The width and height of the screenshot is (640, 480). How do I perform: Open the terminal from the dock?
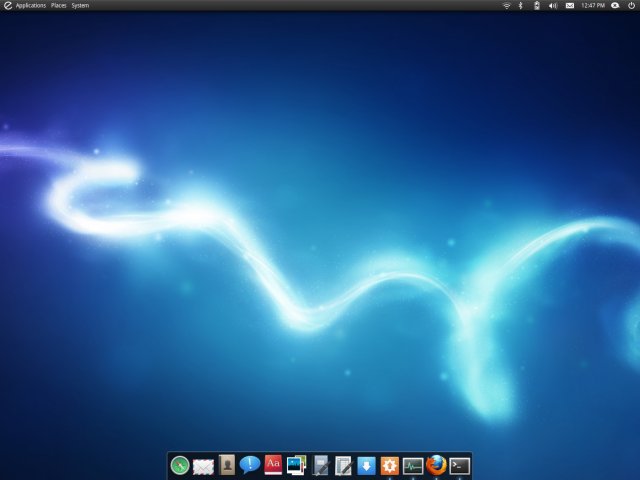(x=460, y=466)
